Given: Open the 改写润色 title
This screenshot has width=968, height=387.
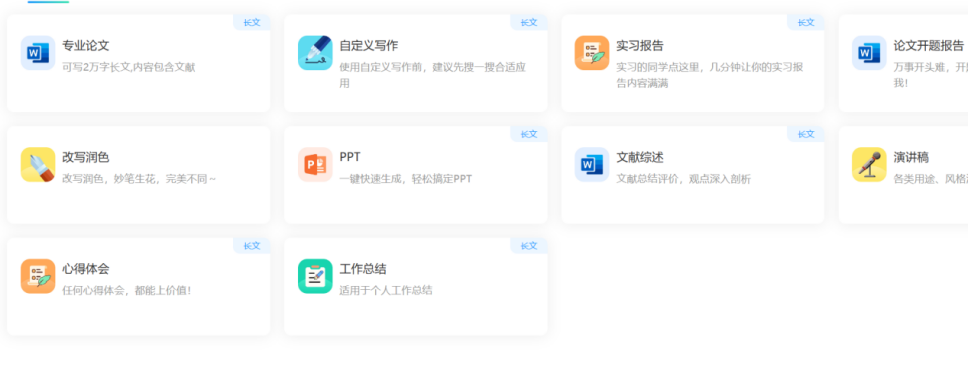Looking at the screenshot, I should coord(86,157).
